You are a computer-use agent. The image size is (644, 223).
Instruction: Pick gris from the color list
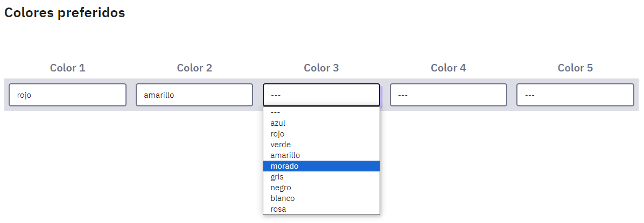coord(321,177)
